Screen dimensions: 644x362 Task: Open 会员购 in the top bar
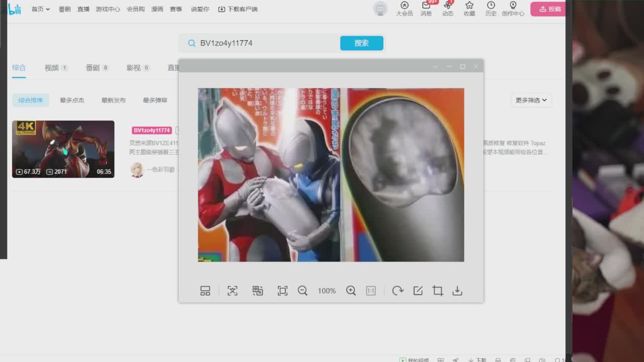136,9
